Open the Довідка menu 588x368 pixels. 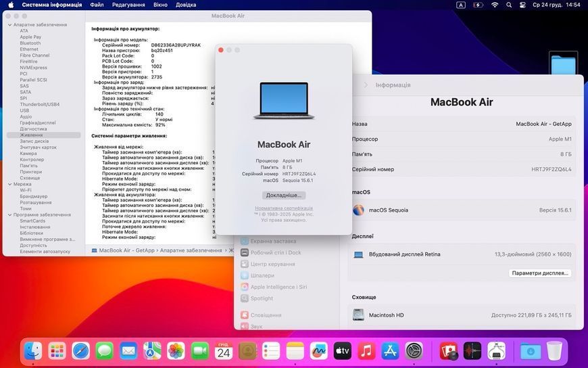186,5
